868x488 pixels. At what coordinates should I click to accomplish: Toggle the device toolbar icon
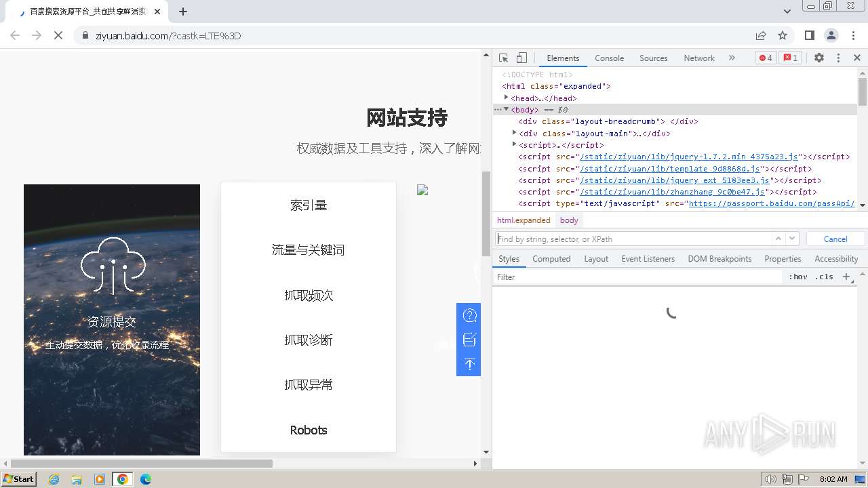pos(521,58)
